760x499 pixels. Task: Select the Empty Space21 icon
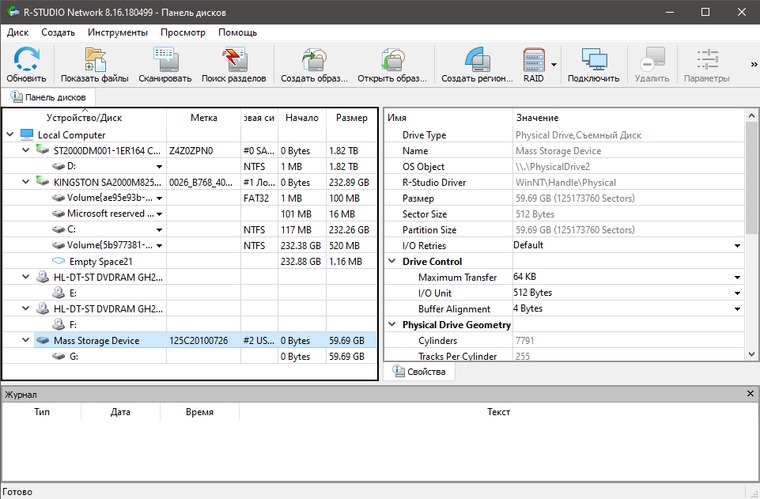click(58, 261)
